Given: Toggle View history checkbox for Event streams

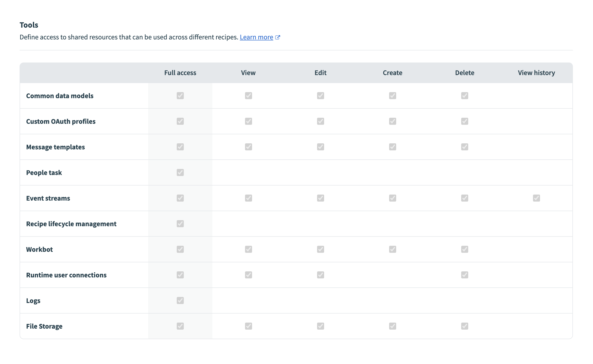Looking at the screenshot, I should pyautogui.click(x=536, y=198).
